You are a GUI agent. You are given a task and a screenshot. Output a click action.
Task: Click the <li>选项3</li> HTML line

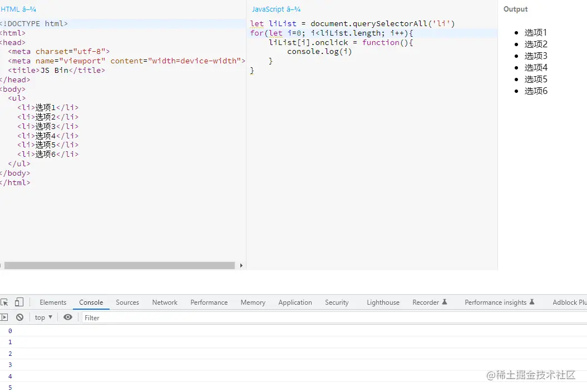(48, 126)
